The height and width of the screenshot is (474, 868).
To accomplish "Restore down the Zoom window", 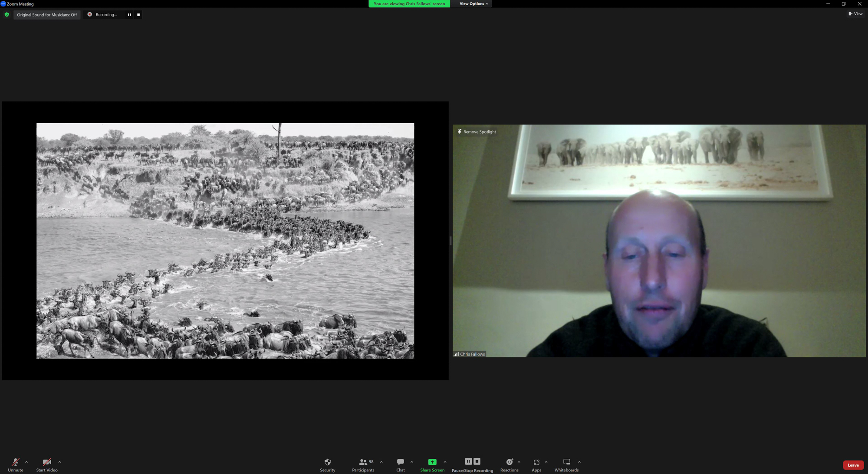I will (x=844, y=4).
